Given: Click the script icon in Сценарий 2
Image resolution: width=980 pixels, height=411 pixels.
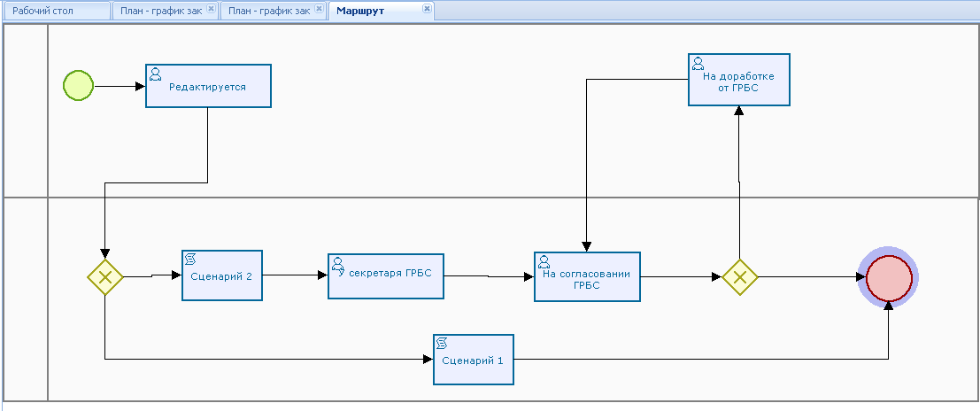Looking at the screenshot, I should tap(191, 260).
